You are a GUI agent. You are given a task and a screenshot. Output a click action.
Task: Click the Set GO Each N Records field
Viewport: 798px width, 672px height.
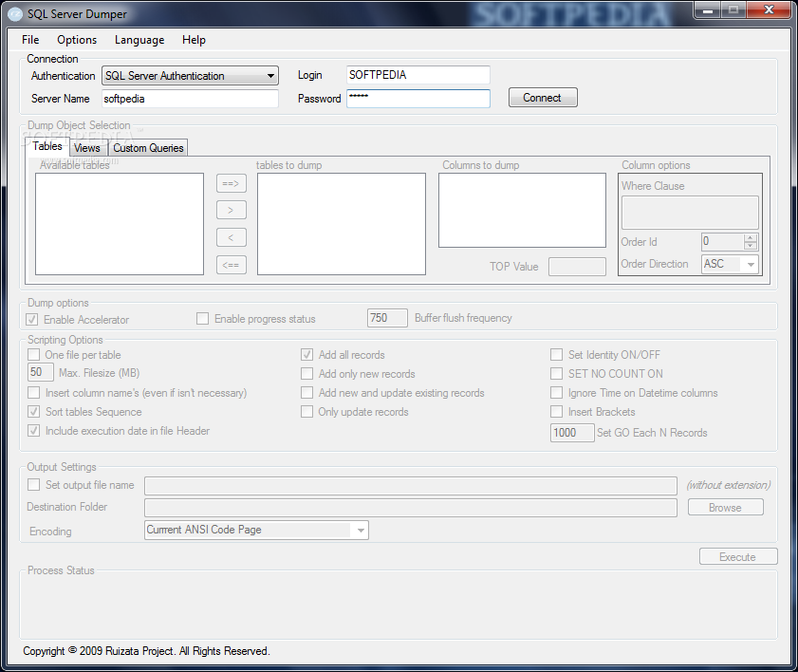[x=572, y=433]
